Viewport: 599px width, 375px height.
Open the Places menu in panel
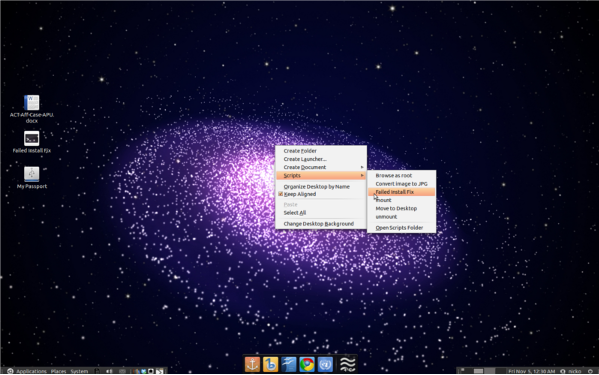coord(58,371)
